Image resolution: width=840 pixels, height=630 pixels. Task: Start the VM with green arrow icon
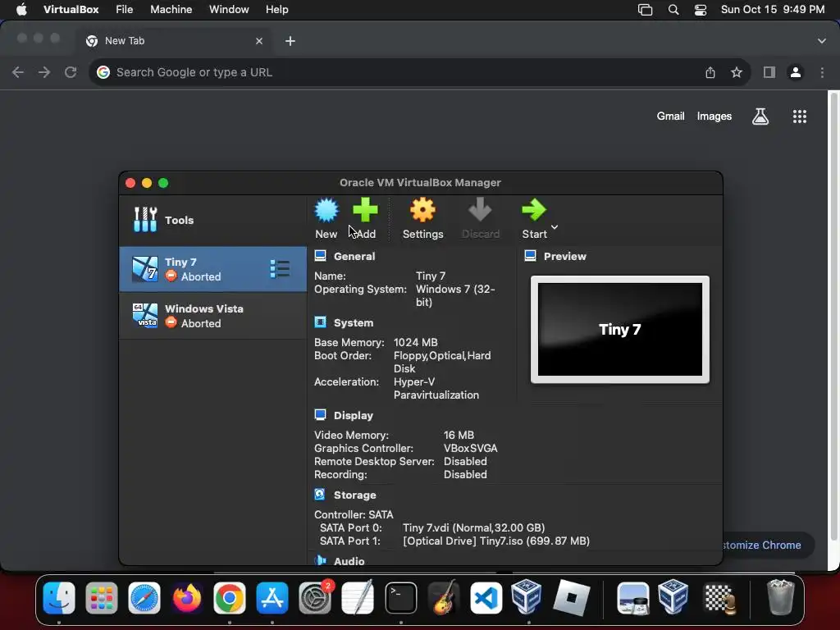534,210
